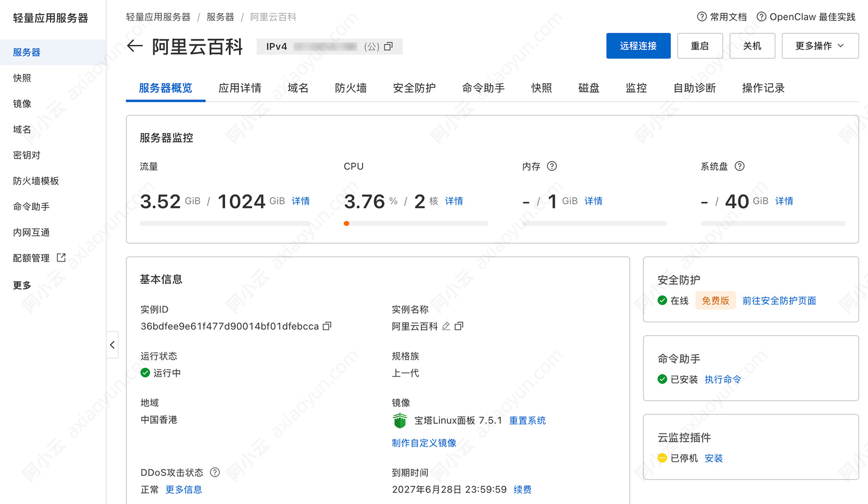Click the 前往安全防护页面 link
This screenshot has width=868, height=504.
pyautogui.click(x=779, y=300)
